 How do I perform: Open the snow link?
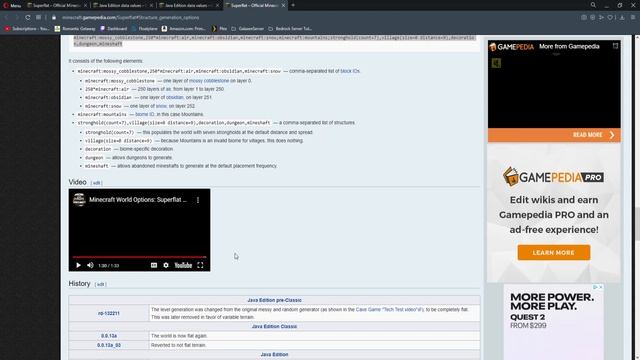pyautogui.click(x=161, y=106)
